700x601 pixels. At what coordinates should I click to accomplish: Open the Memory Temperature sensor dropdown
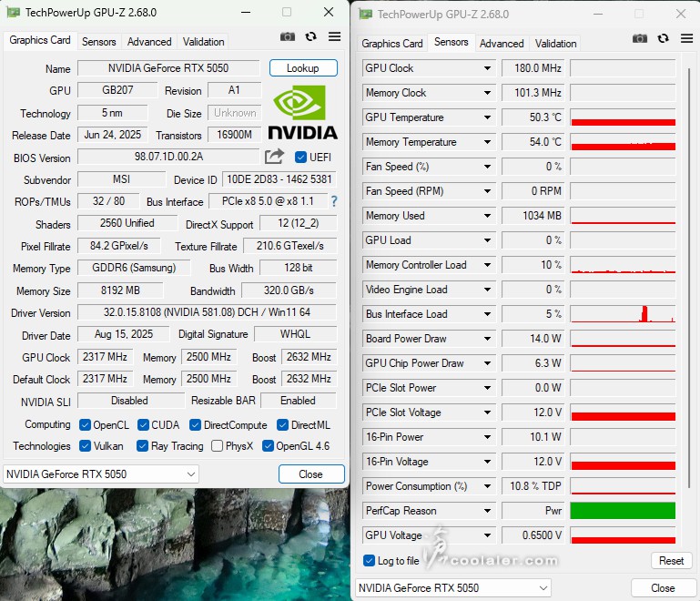[x=487, y=142]
